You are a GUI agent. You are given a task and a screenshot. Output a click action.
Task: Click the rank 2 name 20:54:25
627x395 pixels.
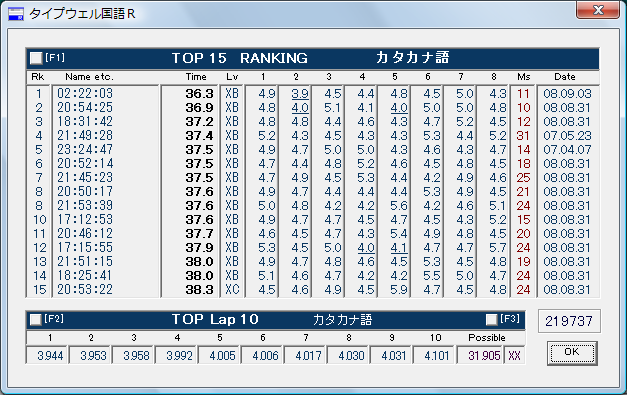(85, 108)
